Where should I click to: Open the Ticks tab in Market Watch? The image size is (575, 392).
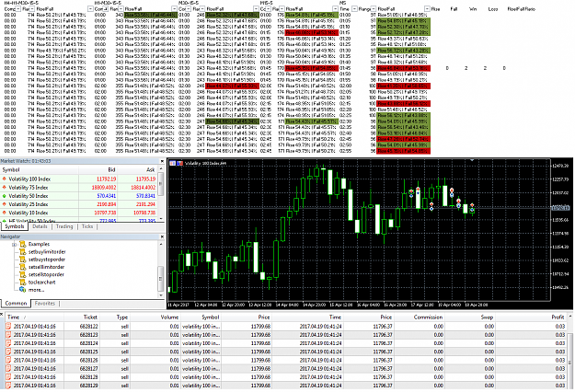[87, 226]
